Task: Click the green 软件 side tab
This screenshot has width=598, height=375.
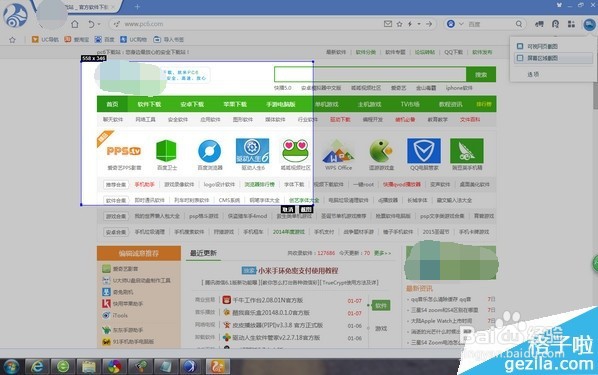Action: [381, 306]
